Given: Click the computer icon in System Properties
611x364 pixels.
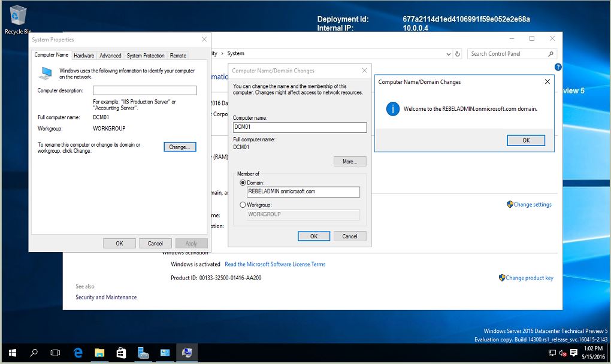Looking at the screenshot, I should 46,73.
